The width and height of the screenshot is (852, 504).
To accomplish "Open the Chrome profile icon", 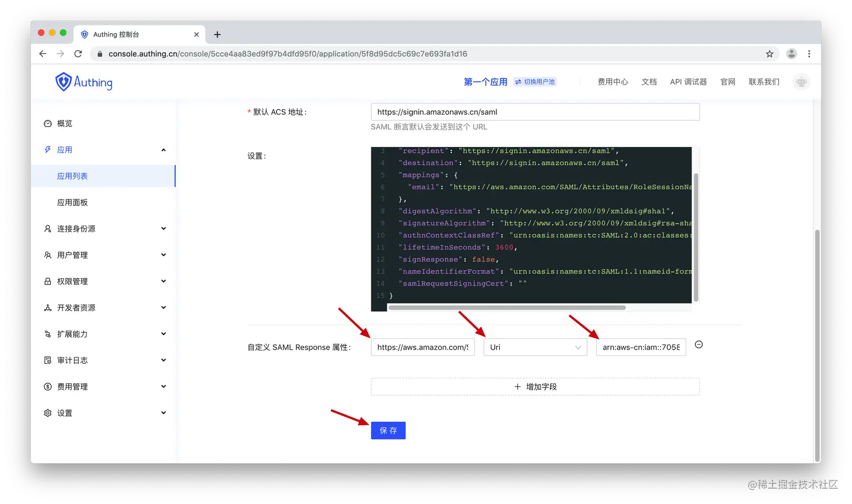I will point(792,54).
